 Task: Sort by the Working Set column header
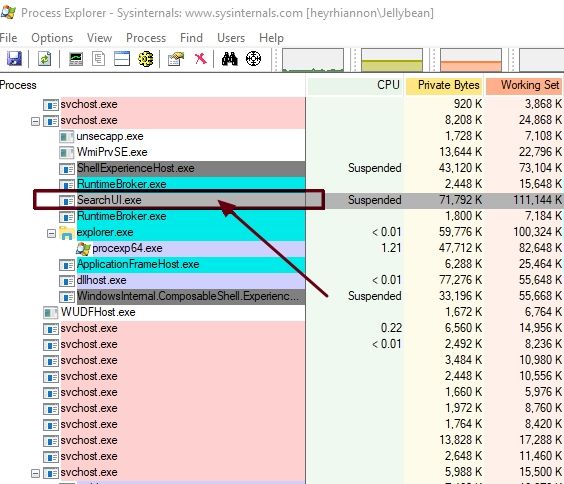coord(524,85)
